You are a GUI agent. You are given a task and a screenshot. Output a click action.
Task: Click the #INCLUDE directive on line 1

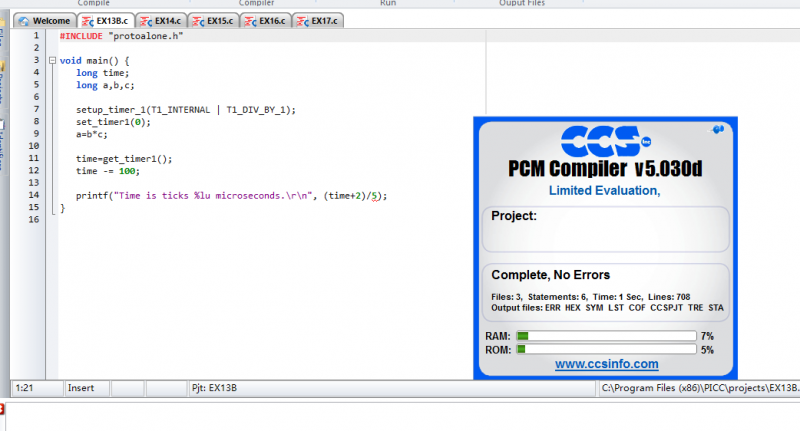(81, 36)
